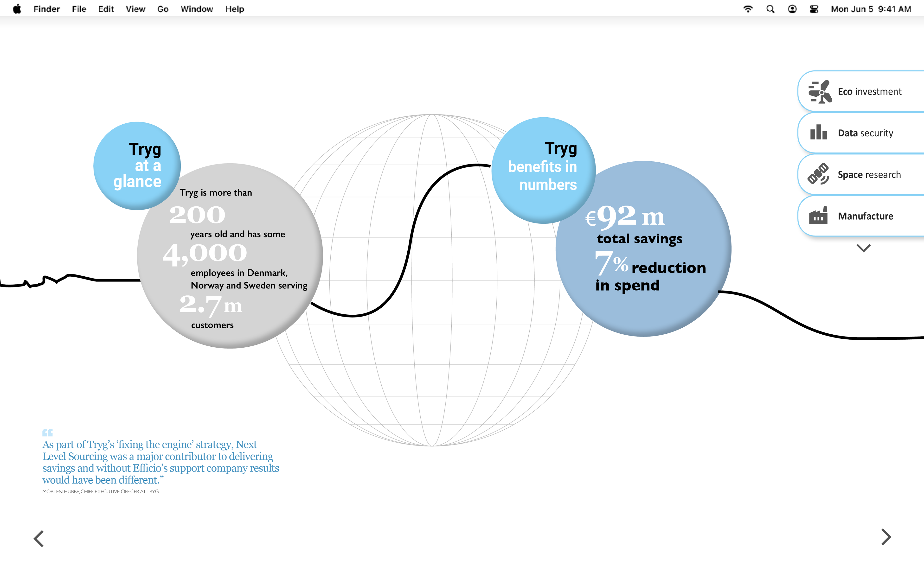
Task: Click the bar chart Data security icon
Action: [x=819, y=133]
